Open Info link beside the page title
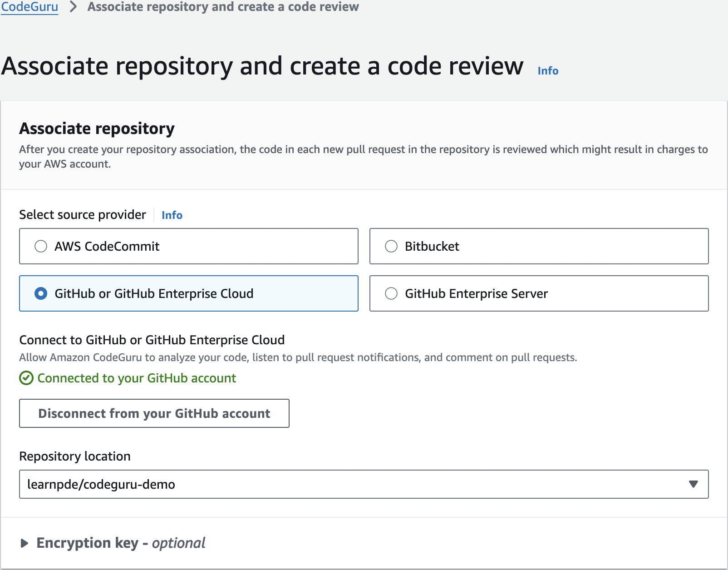Viewport: 728px width, 570px height. (548, 71)
